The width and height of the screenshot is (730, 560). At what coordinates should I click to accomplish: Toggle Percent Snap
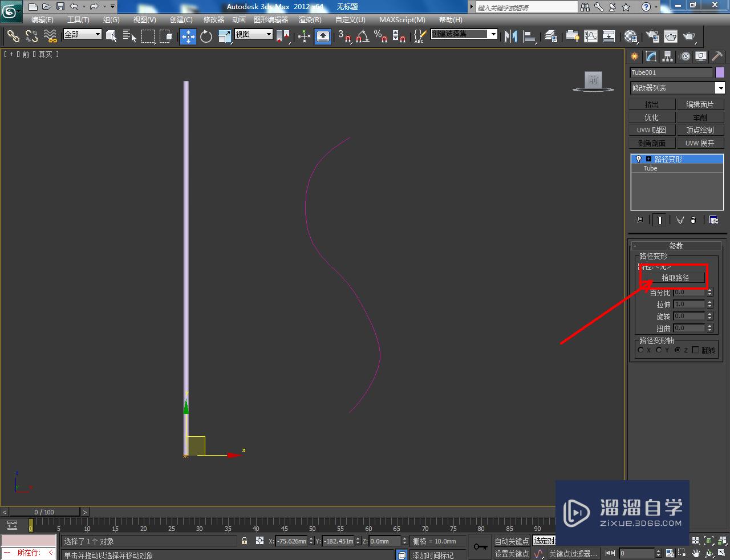[x=380, y=36]
